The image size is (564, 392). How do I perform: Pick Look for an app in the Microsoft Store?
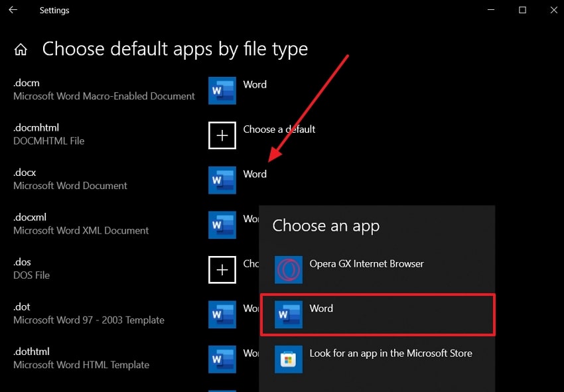click(x=377, y=359)
